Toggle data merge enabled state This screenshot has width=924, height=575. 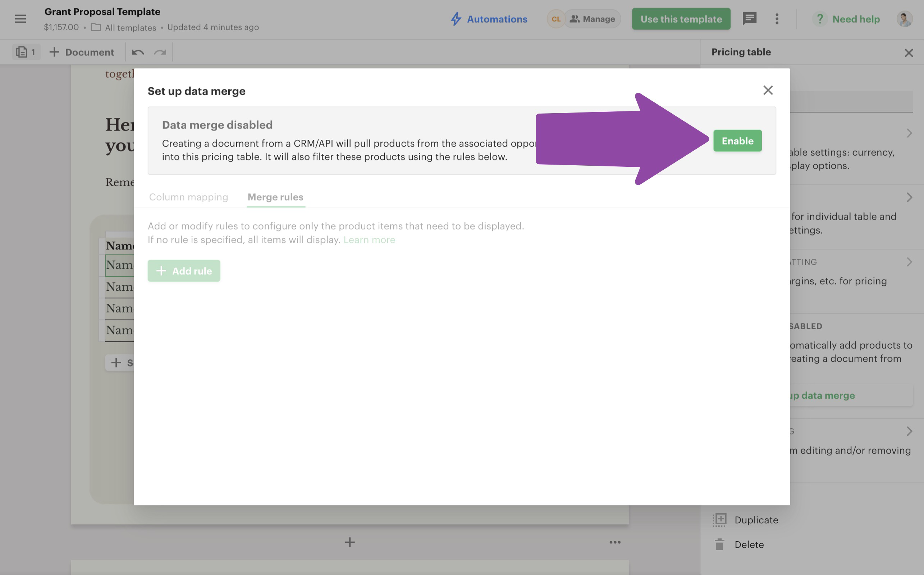click(x=737, y=140)
